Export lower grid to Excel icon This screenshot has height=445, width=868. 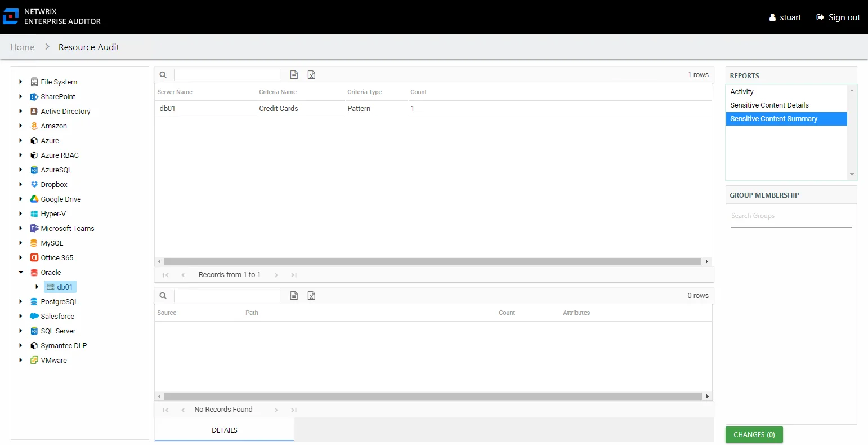[311, 296]
